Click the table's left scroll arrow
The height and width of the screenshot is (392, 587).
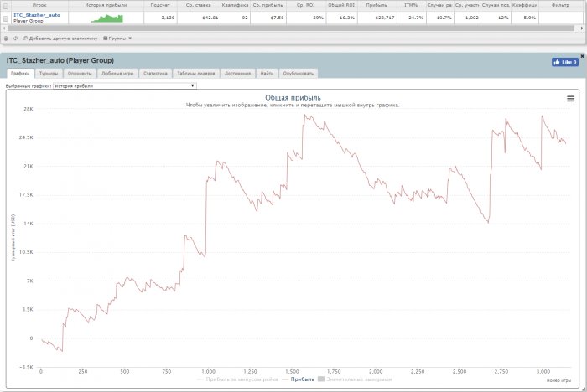[3, 28]
